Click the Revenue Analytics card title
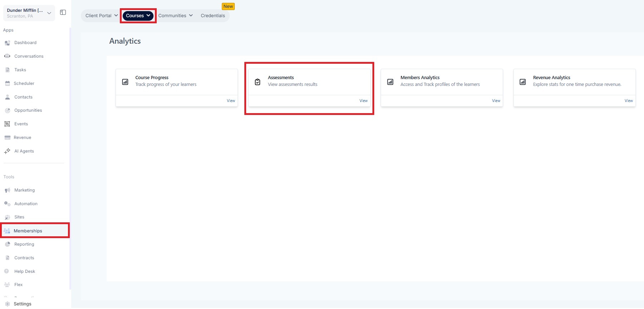The height and width of the screenshot is (309, 644). click(x=552, y=78)
